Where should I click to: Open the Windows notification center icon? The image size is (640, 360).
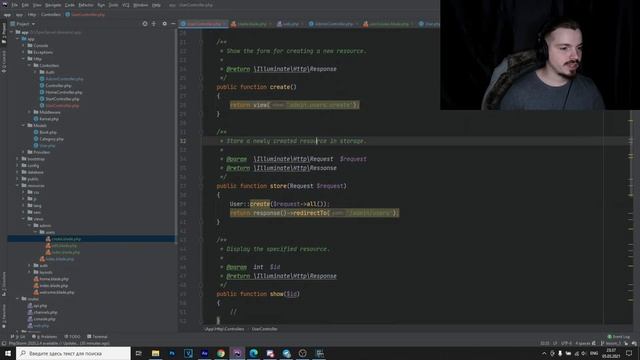[x=629, y=353]
